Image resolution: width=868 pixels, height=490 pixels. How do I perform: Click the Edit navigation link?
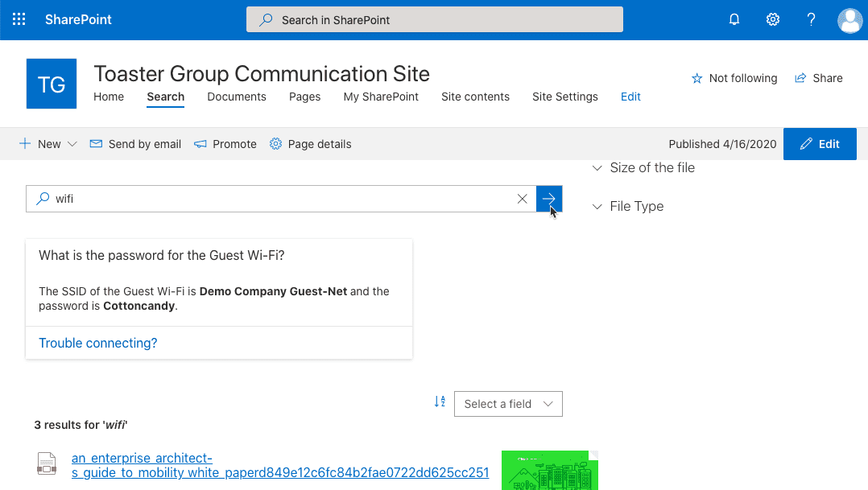point(630,97)
